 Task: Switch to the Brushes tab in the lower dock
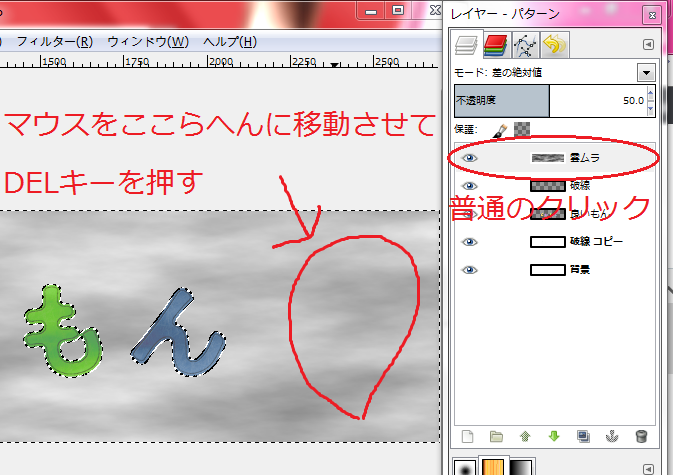tap(465, 467)
